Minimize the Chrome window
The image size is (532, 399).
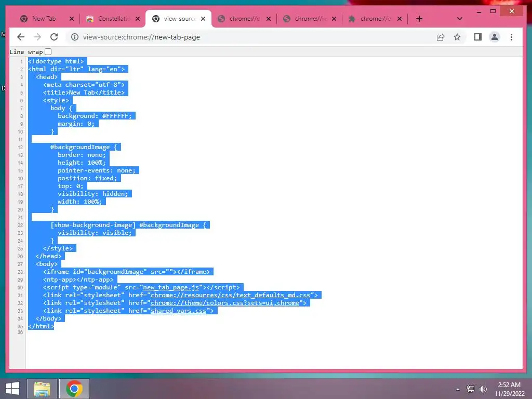tap(478, 11)
